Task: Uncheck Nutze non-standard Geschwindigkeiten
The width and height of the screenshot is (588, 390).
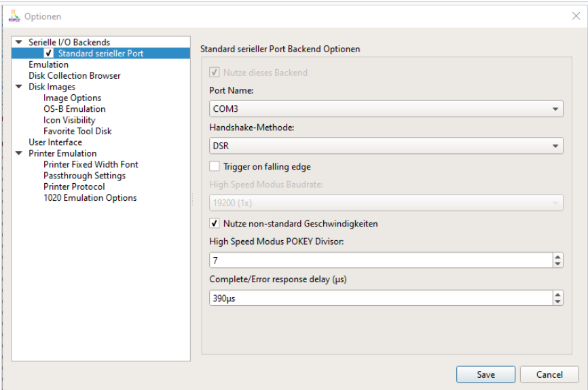Action: (215, 224)
